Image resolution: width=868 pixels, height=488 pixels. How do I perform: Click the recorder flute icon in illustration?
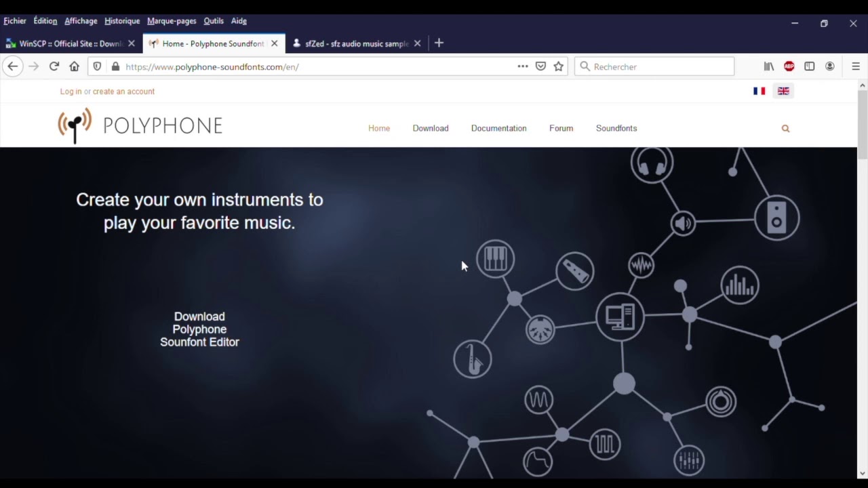coord(575,271)
